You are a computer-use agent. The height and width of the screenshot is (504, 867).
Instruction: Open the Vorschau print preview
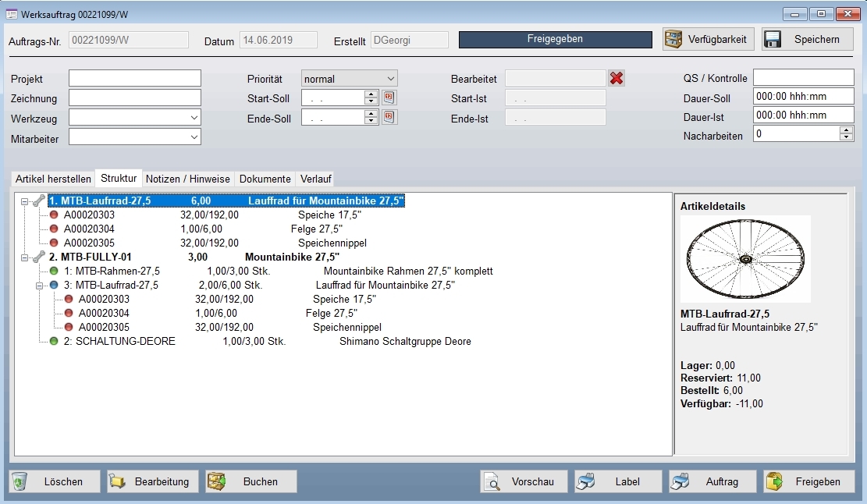tap(524, 481)
